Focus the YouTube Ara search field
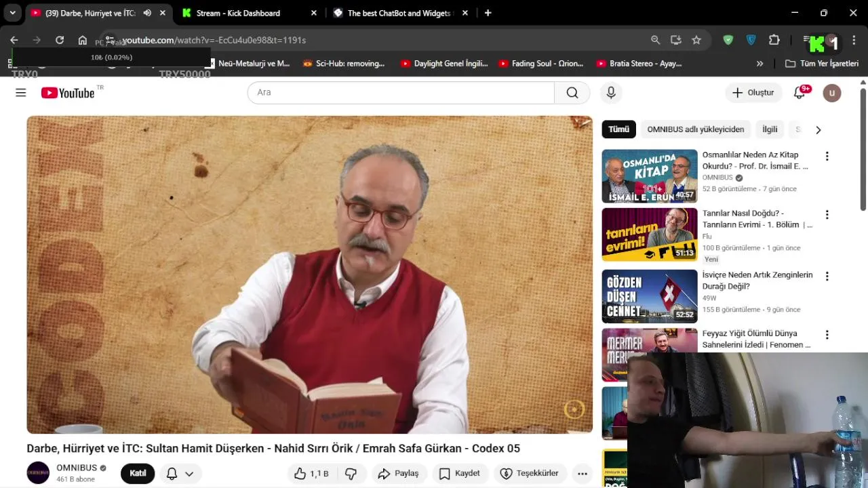868x488 pixels. 401,93
